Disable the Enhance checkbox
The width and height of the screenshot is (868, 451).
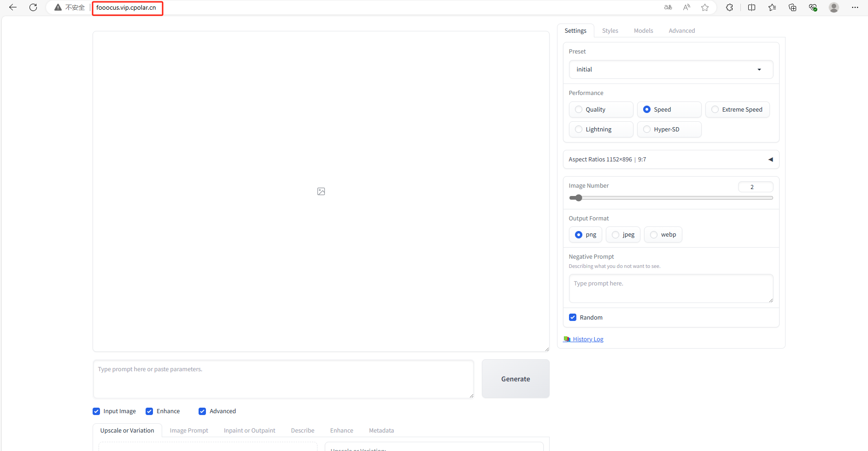pyautogui.click(x=149, y=411)
